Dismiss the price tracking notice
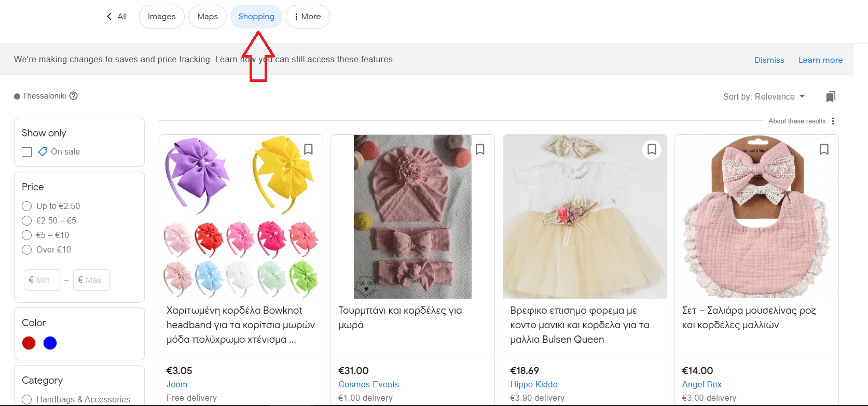The width and height of the screenshot is (868, 406). point(769,60)
